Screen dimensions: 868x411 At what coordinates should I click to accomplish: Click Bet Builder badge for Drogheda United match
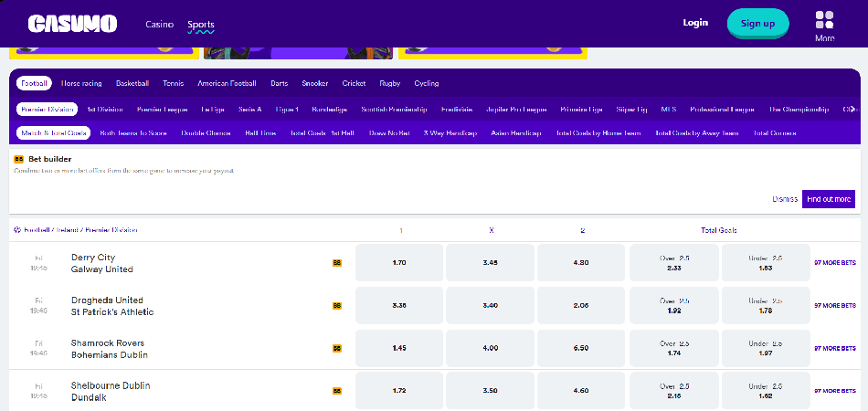point(337,306)
